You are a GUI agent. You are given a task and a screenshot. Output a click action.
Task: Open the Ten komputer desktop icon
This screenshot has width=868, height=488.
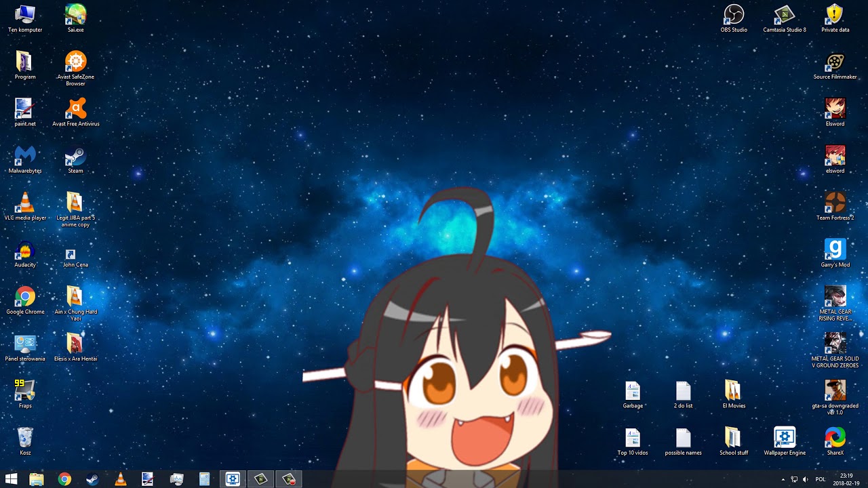tap(25, 19)
